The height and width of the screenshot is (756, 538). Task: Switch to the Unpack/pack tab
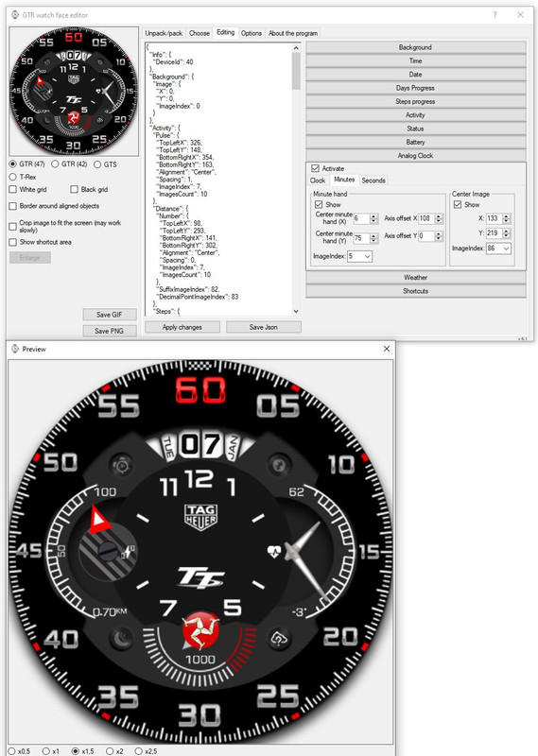tap(164, 33)
